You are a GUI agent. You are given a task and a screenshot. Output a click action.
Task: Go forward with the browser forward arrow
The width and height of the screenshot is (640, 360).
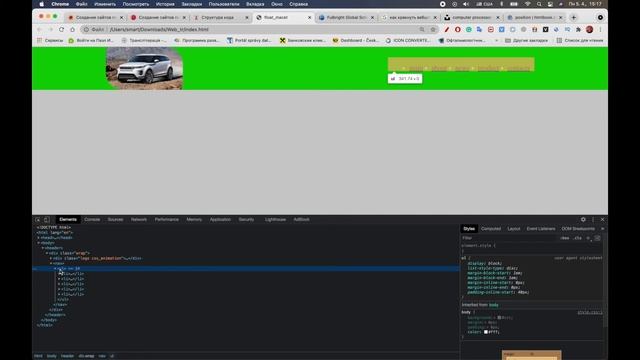51,29
